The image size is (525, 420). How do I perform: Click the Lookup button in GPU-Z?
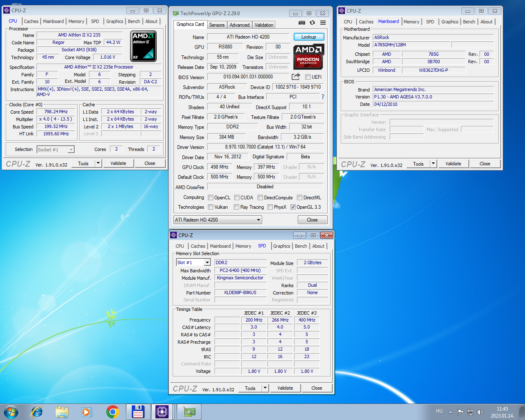coord(309,37)
